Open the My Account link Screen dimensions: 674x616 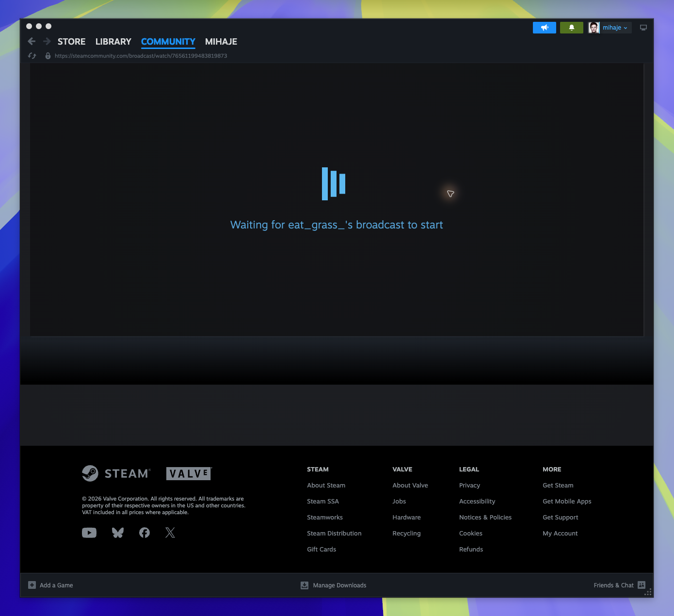pyautogui.click(x=560, y=534)
